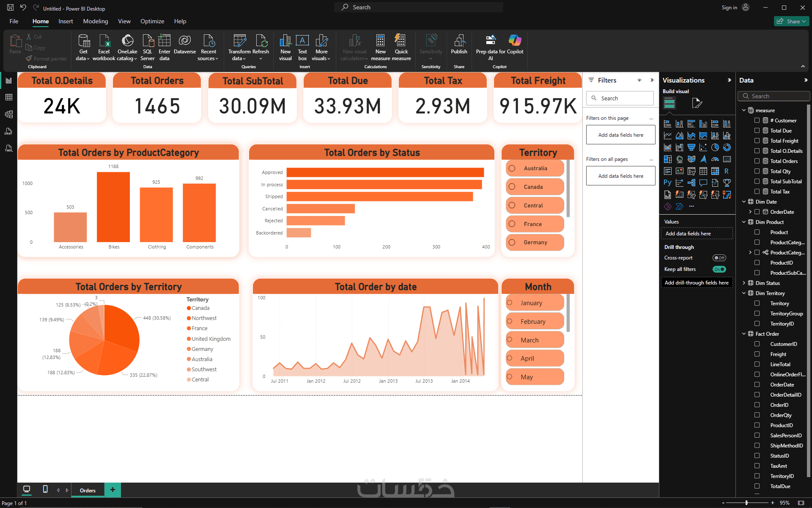The height and width of the screenshot is (508, 812).
Task: Click the Publish icon in ribbon
Action: [x=459, y=41]
